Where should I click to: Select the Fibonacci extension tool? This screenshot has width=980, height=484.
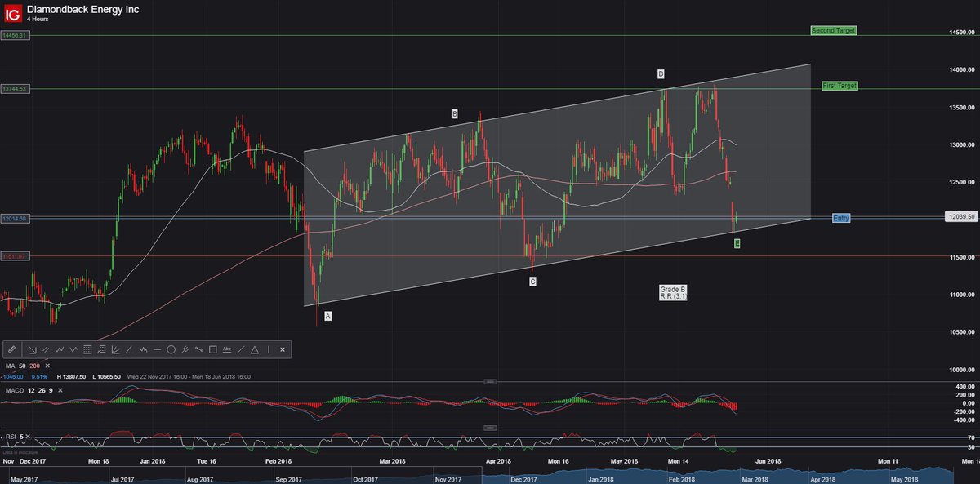(101, 349)
